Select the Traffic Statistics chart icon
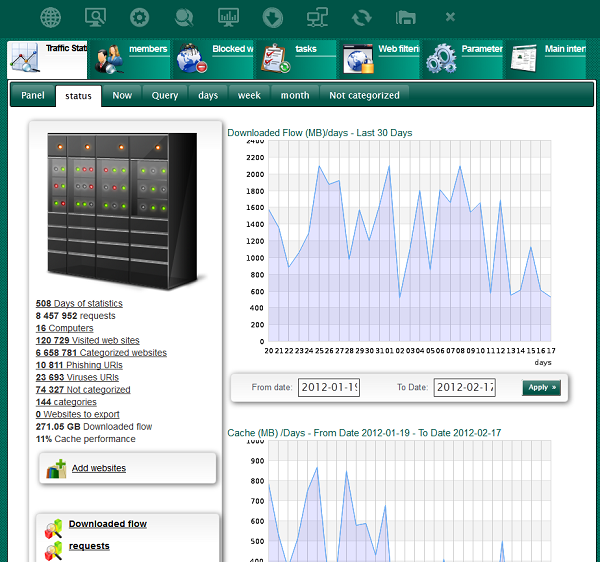The width and height of the screenshot is (600, 562). pos(24,58)
